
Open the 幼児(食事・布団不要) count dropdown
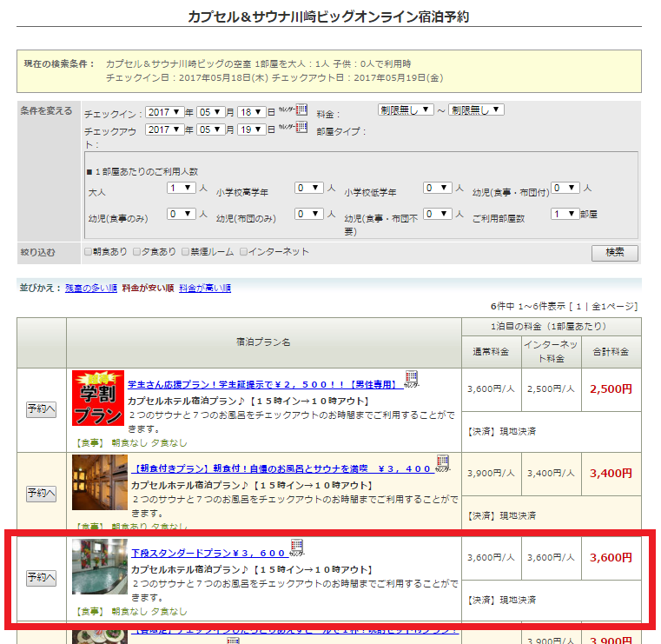point(438,214)
